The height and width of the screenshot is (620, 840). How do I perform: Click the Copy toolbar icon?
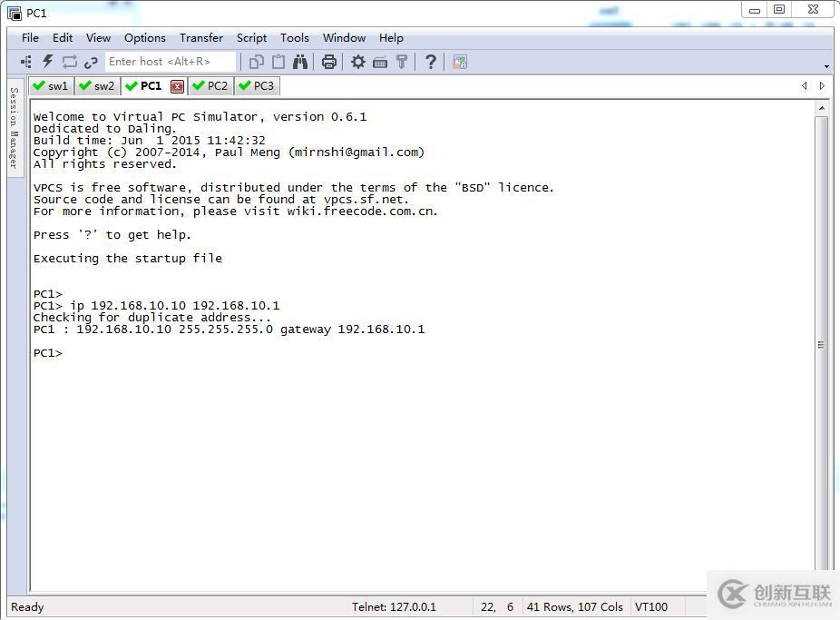tap(256, 62)
